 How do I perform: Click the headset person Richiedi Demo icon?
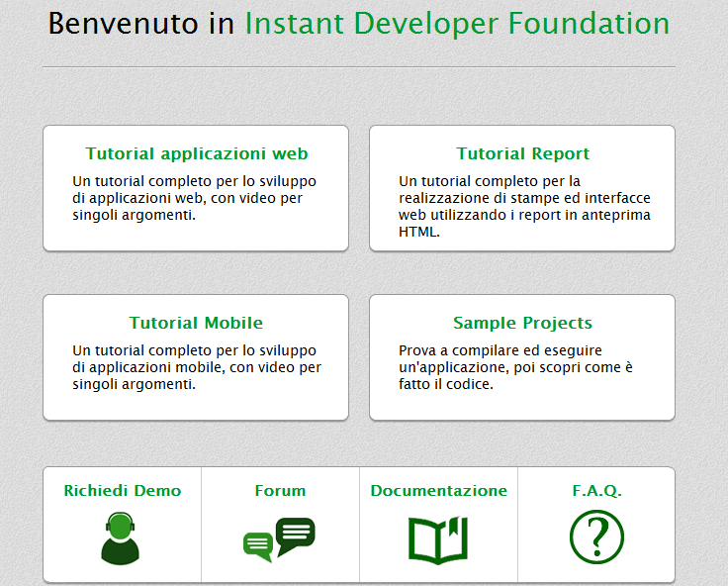click(x=121, y=538)
